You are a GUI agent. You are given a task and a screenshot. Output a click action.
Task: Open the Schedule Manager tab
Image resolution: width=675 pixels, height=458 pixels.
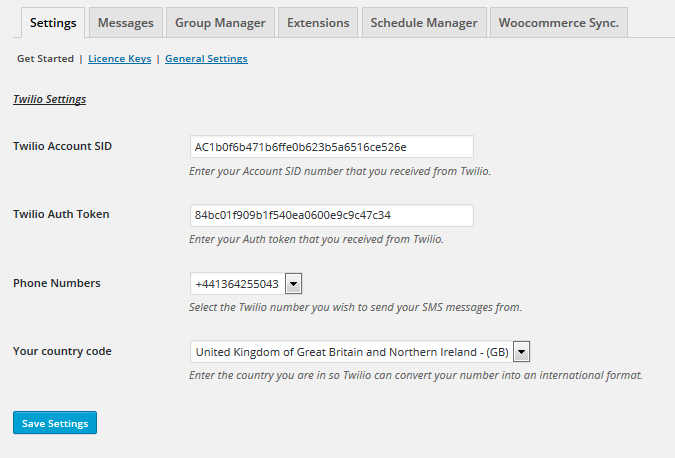tap(423, 22)
